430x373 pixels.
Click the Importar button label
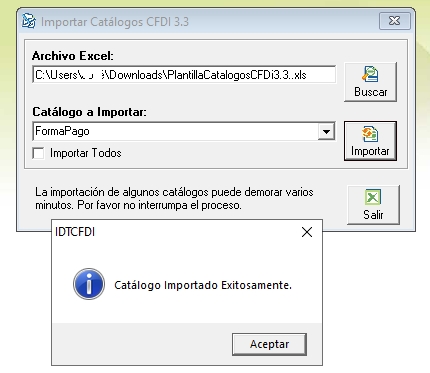coord(370,151)
